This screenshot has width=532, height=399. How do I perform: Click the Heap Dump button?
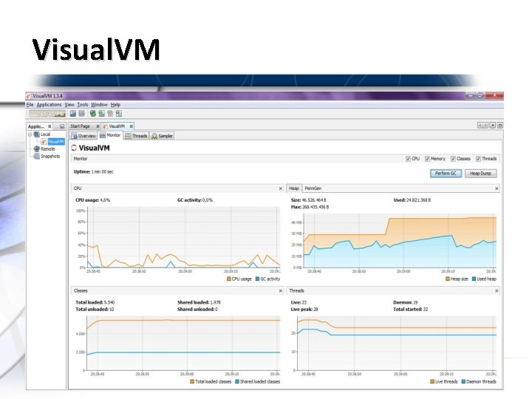[480, 174]
